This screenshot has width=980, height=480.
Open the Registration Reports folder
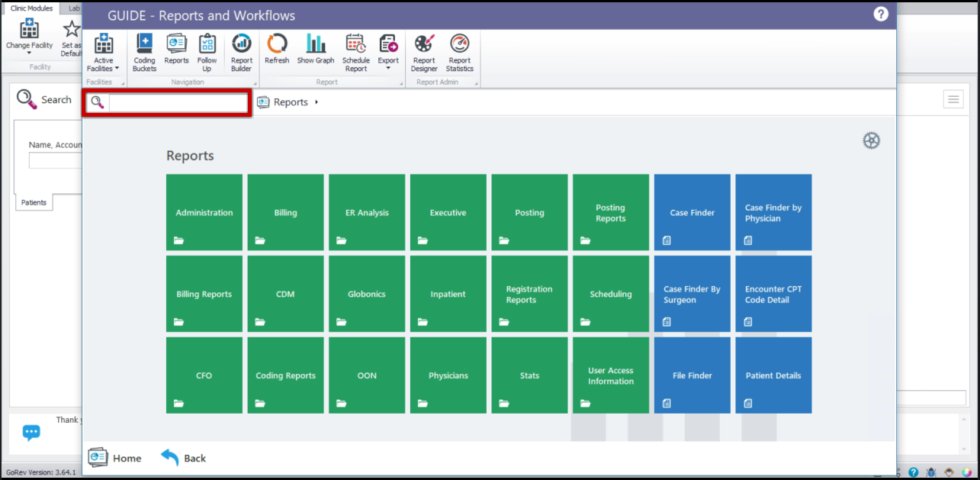(x=529, y=294)
